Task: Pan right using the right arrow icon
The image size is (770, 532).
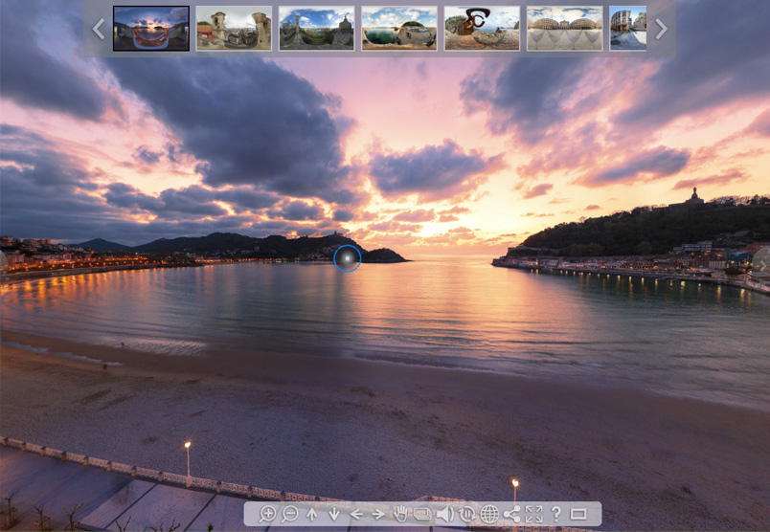Action: [378, 514]
